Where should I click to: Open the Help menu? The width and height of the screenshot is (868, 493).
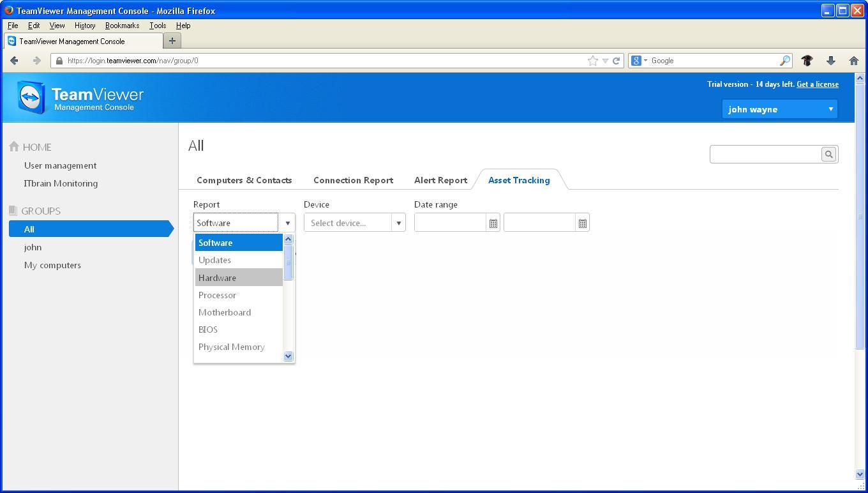point(183,26)
